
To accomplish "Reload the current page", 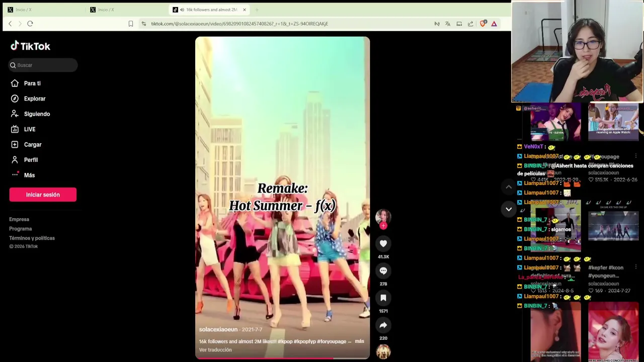I will [30, 24].
